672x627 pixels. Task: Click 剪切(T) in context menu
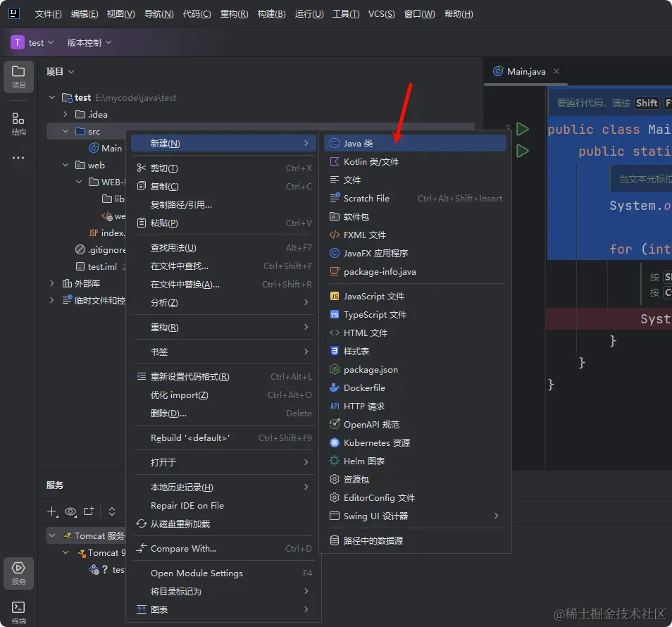pos(224,168)
